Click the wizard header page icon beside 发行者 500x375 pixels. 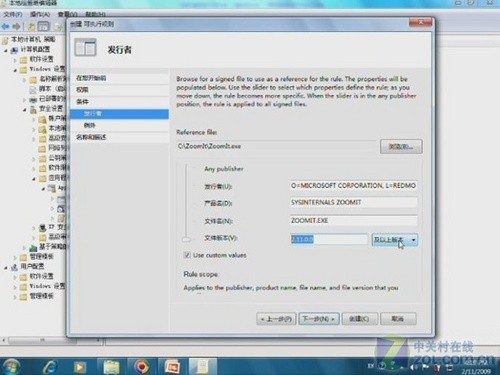(85, 48)
